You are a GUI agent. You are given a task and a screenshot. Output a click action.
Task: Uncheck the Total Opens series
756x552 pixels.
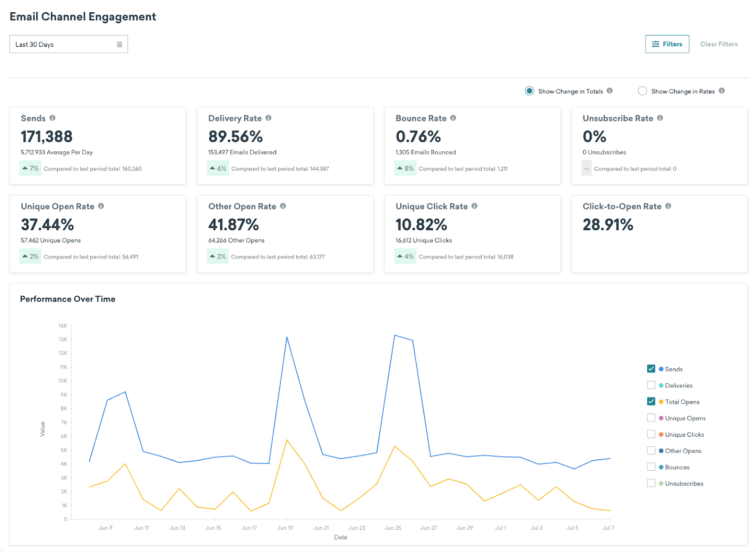point(651,401)
